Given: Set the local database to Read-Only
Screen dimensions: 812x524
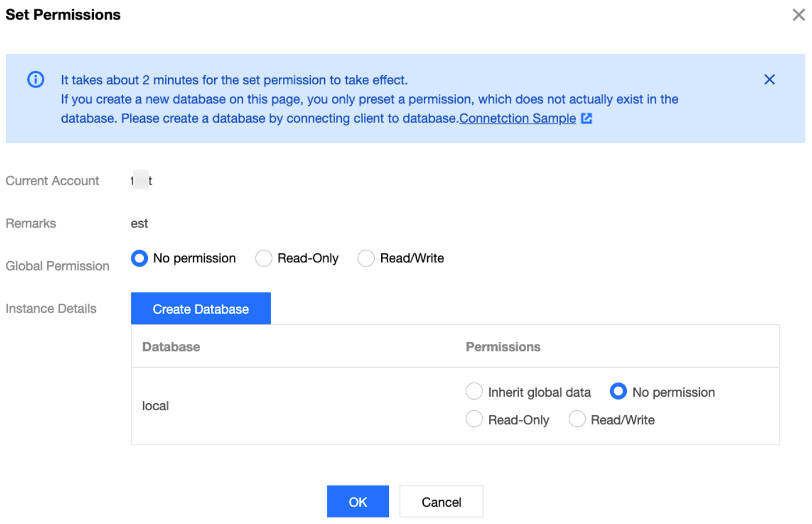Looking at the screenshot, I should point(474,420).
